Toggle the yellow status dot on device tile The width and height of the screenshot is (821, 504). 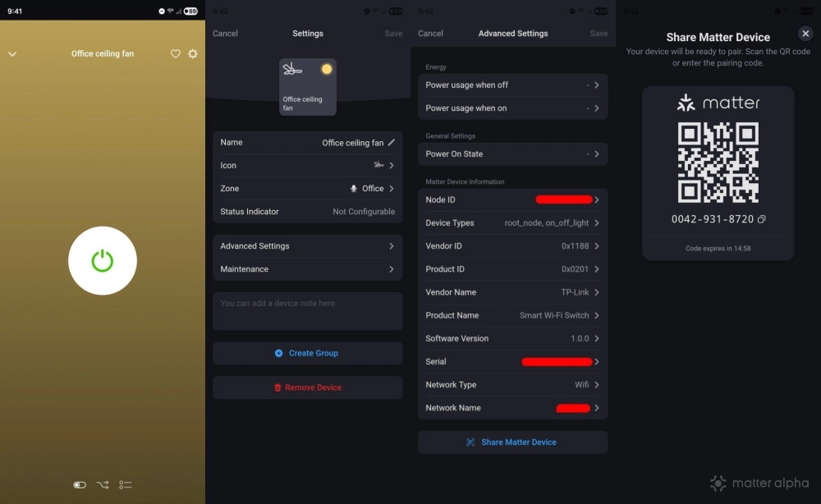click(x=327, y=69)
